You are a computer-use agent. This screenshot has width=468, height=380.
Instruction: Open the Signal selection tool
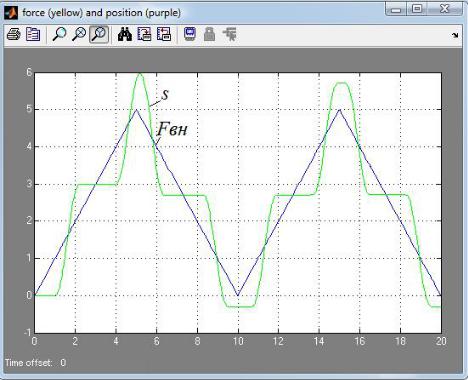(x=230, y=34)
